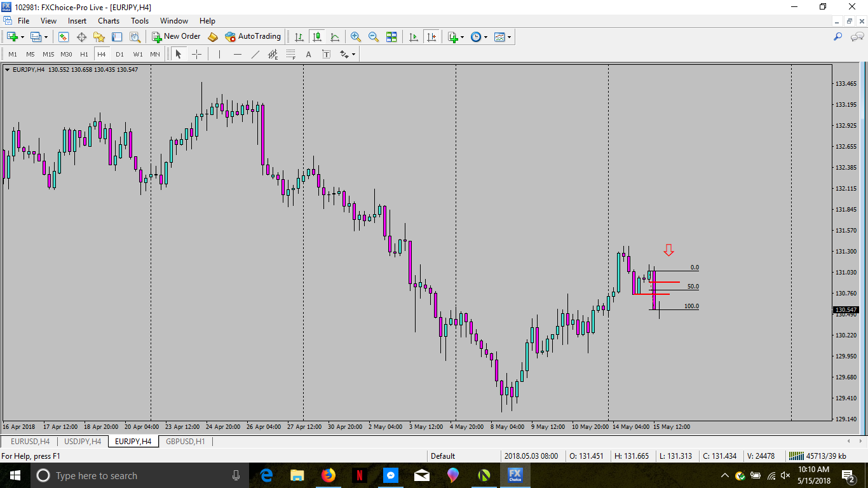Toggle chart auto scroll
The image size is (868, 488).
[414, 37]
